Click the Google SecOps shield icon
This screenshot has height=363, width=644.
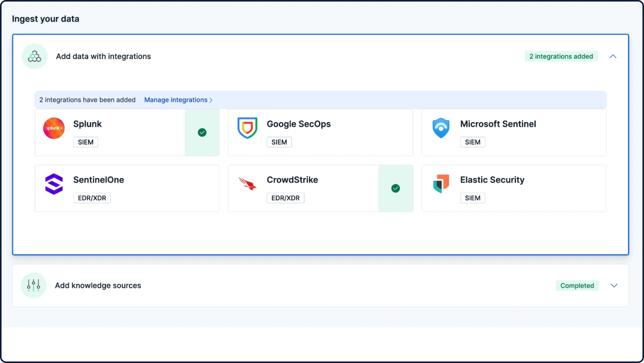(x=247, y=128)
